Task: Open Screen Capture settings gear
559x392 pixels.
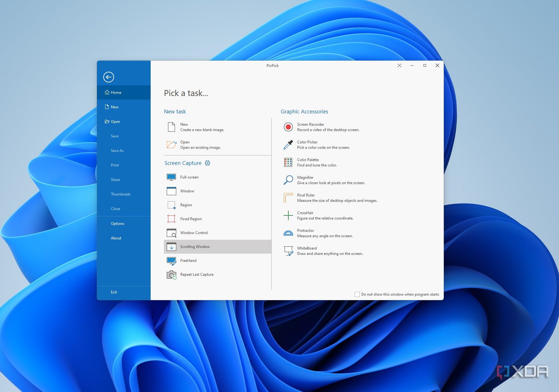Action: pos(207,163)
